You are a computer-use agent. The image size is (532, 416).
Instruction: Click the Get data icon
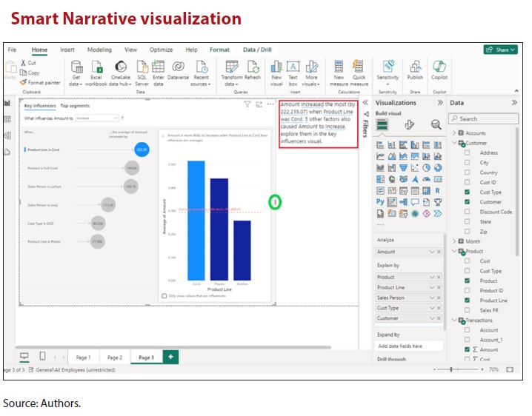click(x=76, y=69)
